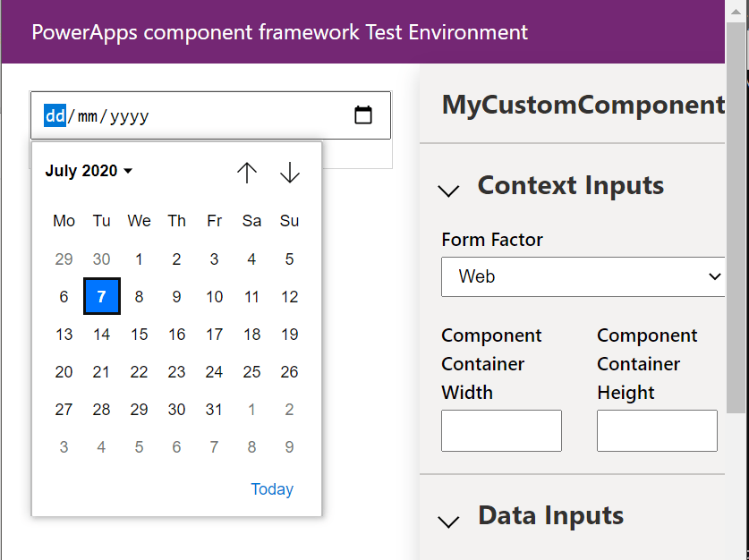
Task: Select July 17 in the calendar
Action: [x=214, y=335]
